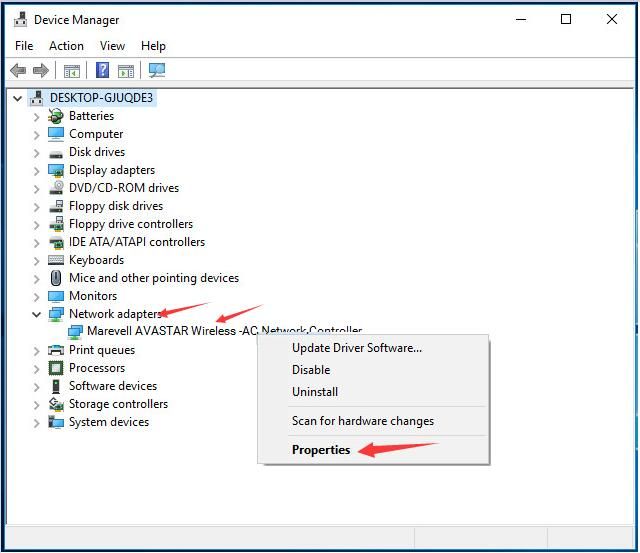Image resolution: width=640 pixels, height=553 pixels.
Task: Click the Show/Hide Console Tree icon
Action: (71, 70)
